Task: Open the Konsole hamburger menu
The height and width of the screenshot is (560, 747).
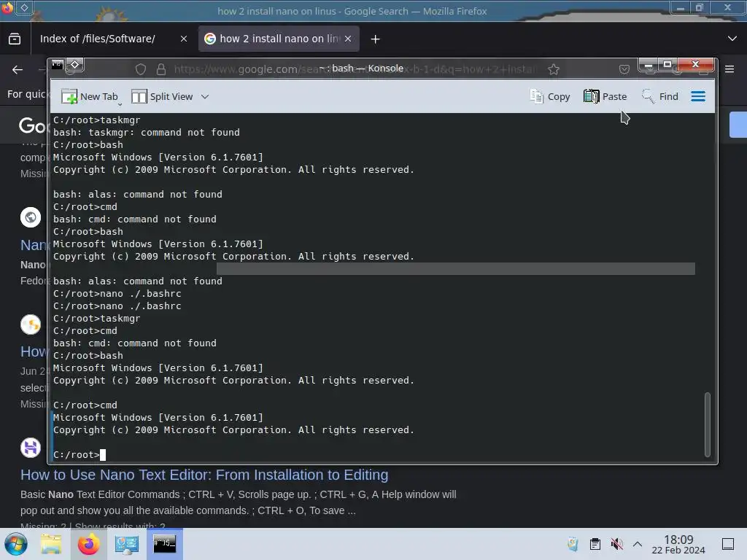Action: pyautogui.click(x=698, y=97)
